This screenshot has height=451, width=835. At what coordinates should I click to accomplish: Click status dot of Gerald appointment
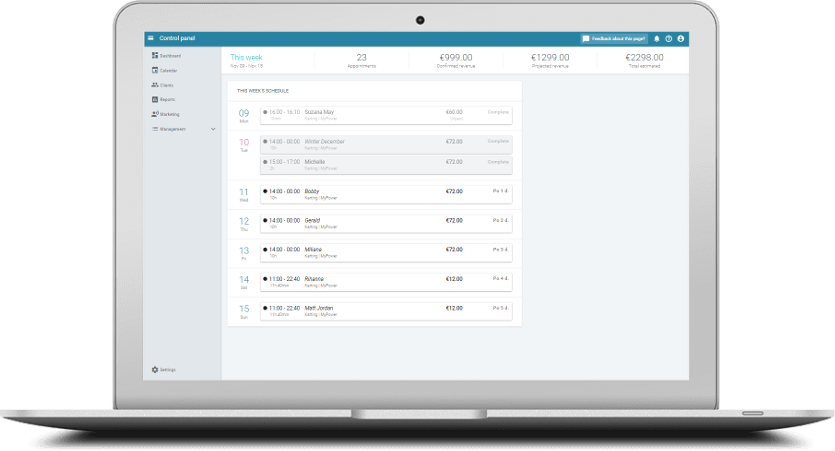pos(265,220)
